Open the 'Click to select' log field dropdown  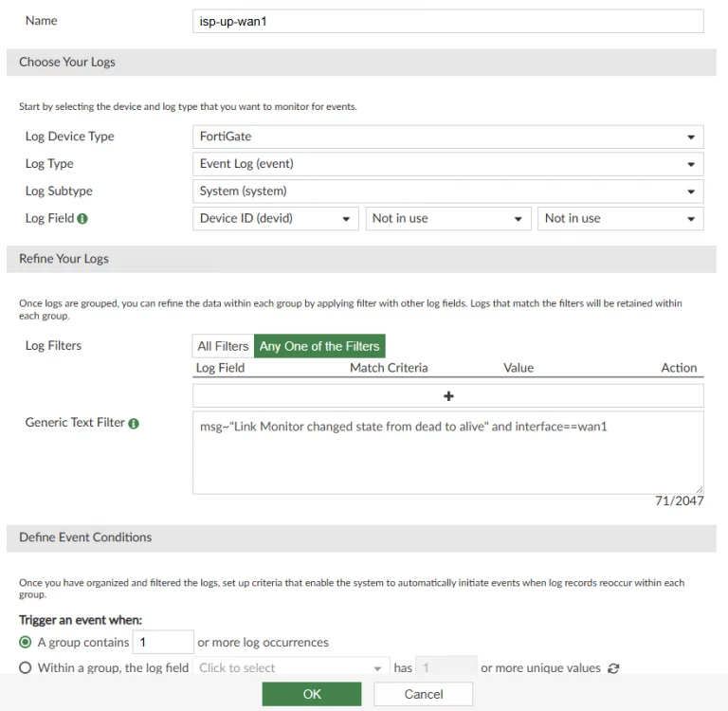point(291,667)
